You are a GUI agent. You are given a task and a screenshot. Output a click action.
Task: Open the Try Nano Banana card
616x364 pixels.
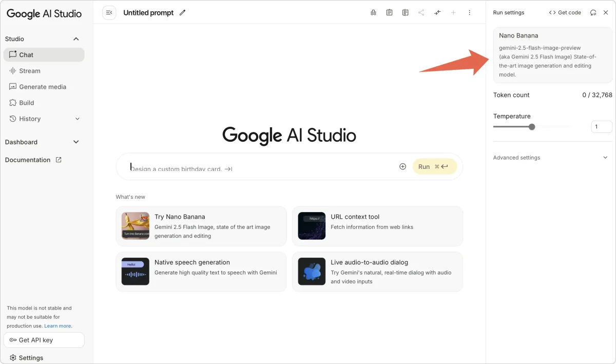[x=201, y=226]
